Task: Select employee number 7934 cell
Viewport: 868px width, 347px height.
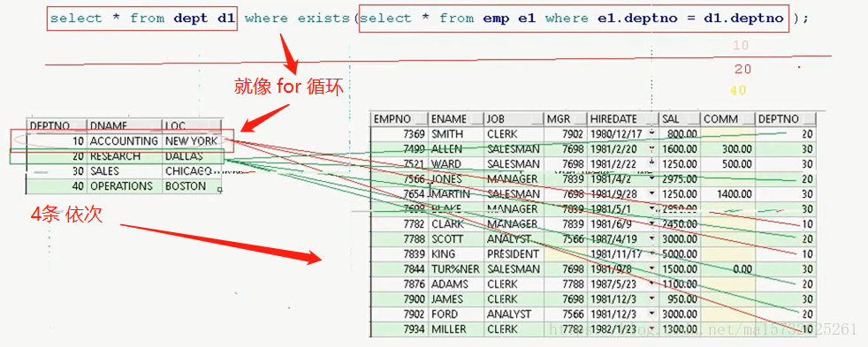Action: pyautogui.click(x=400, y=328)
